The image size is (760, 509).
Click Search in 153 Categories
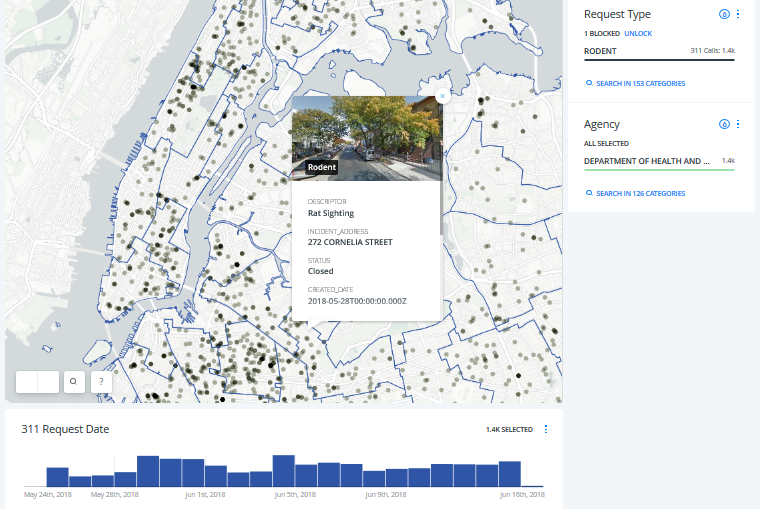(640, 83)
